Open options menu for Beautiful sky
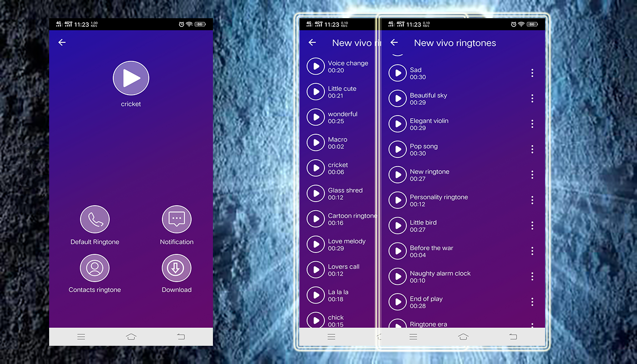 (532, 98)
